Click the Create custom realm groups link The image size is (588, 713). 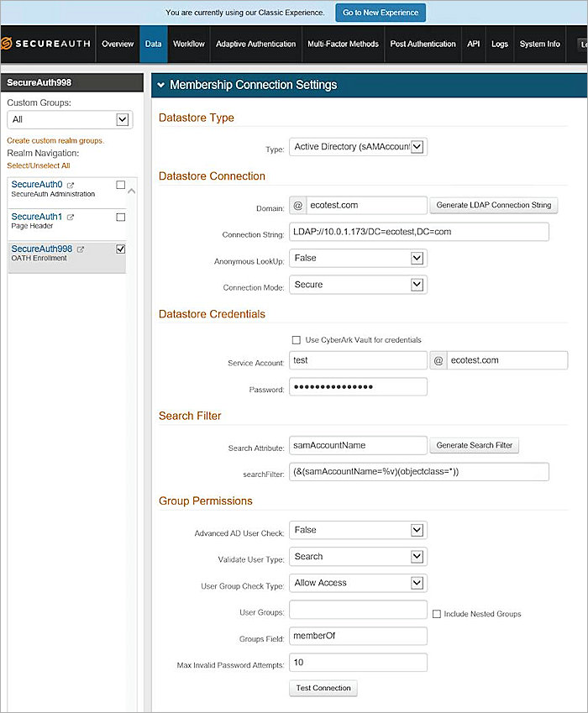[57, 140]
